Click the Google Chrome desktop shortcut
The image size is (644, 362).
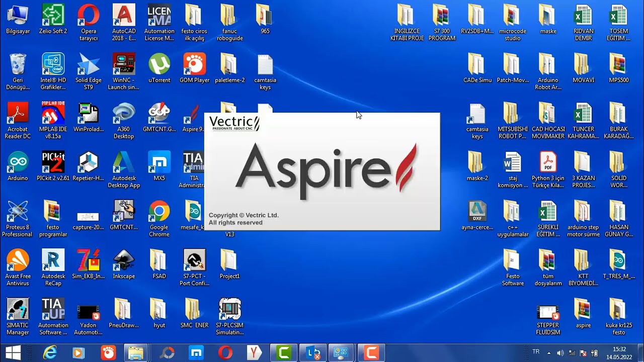coord(159,220)
